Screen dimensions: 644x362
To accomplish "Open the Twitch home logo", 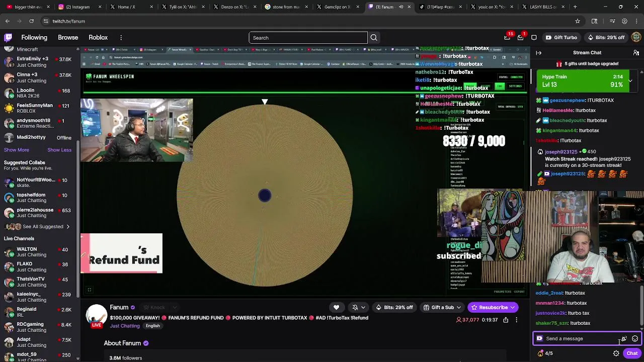I will click(8, 38).
